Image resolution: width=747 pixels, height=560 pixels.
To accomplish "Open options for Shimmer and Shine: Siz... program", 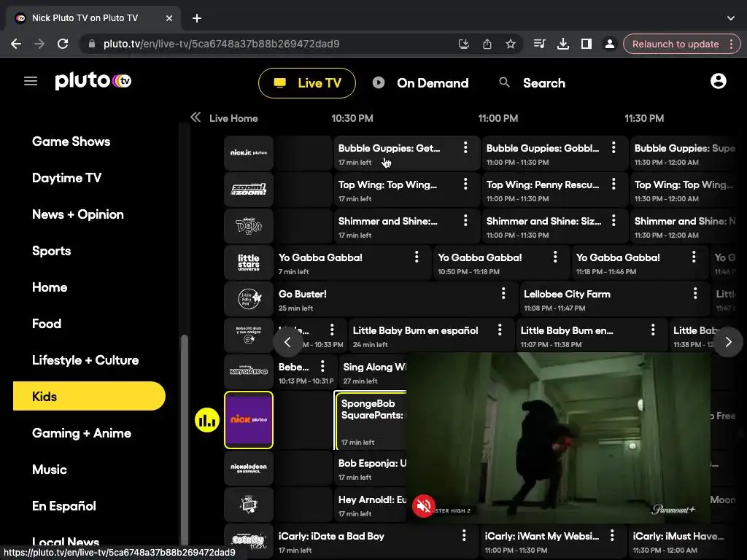I will pos(614,220).
